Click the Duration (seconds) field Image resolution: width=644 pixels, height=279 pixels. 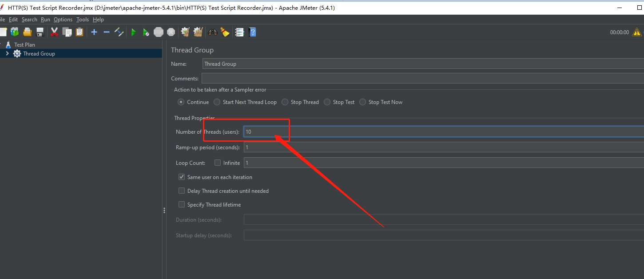pyautogui.click(x=444, y=219)
